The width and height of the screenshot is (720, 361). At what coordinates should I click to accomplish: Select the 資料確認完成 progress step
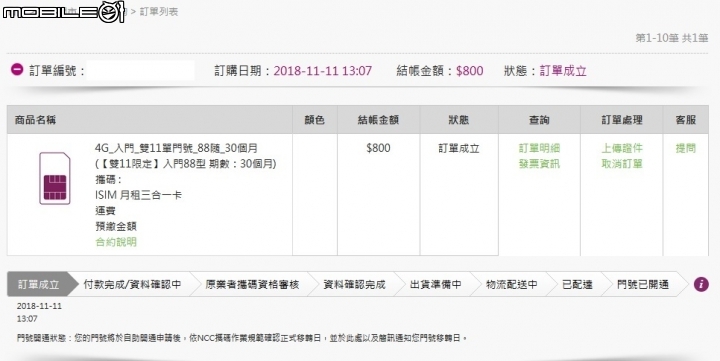click(x=354, y=284)
